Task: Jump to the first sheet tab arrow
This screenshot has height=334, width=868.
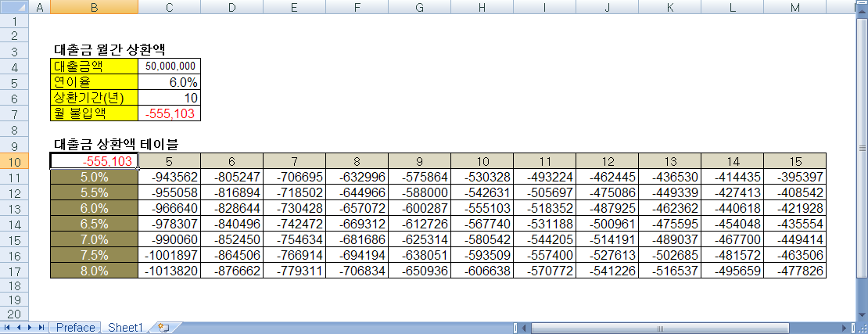Action: coord(7,328)
